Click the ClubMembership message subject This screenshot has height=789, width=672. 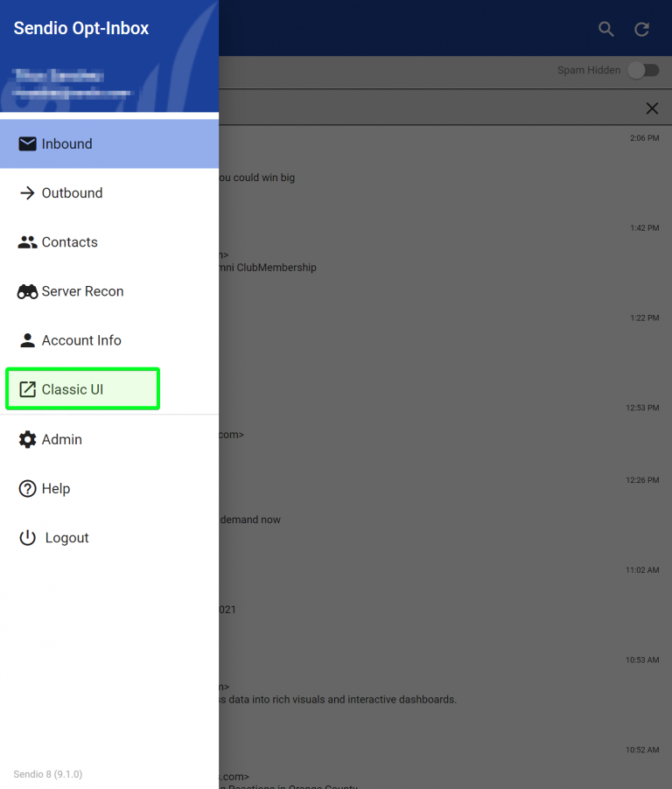pyautogui.click(x=268, y=268)
